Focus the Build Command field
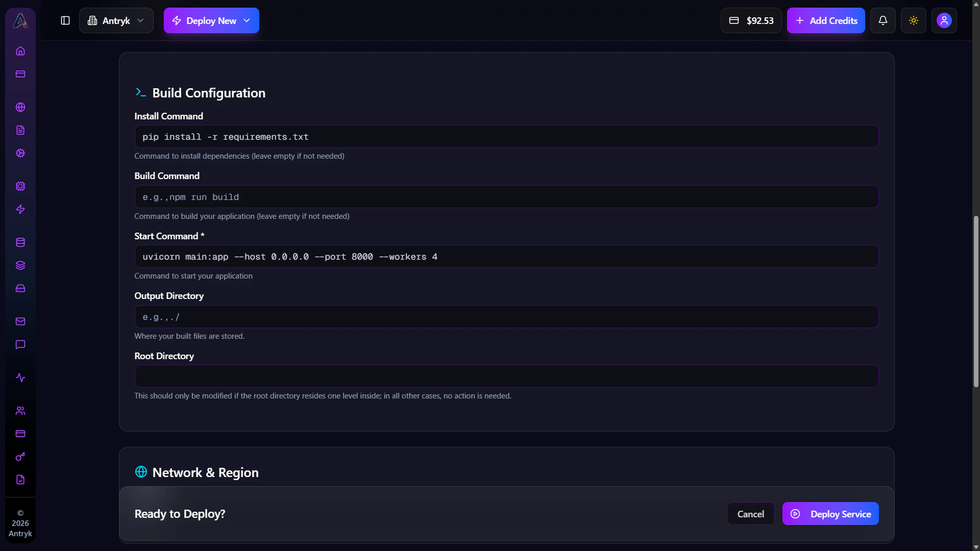 [506, 197]
